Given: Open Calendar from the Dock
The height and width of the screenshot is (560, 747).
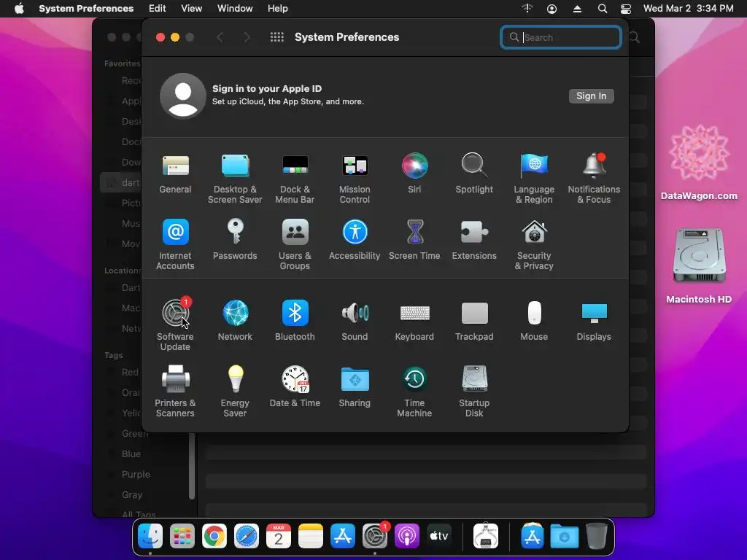Looking at the screenshot, I should pos(279,536).
